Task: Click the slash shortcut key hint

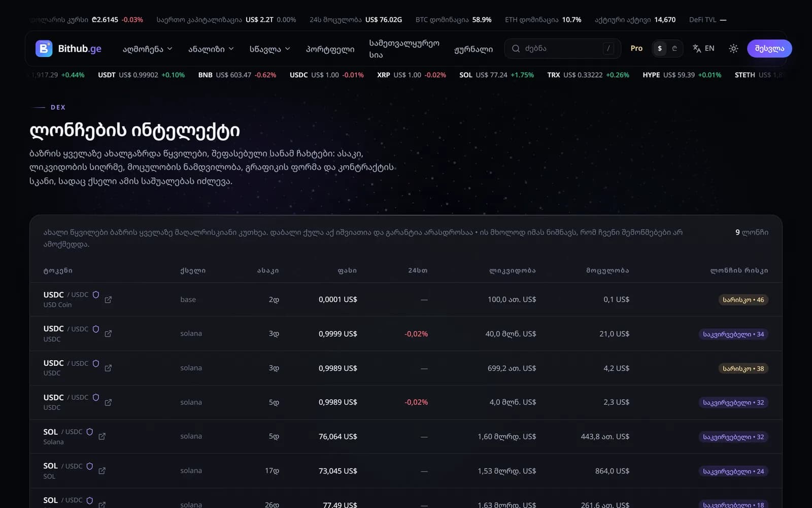Action: pyautogui.click(x=608, y=49)
